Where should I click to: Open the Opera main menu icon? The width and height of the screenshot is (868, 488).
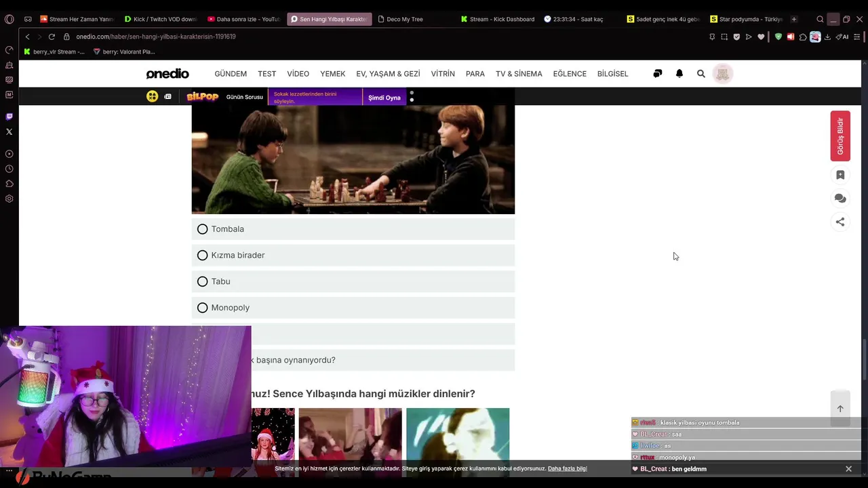9,19
